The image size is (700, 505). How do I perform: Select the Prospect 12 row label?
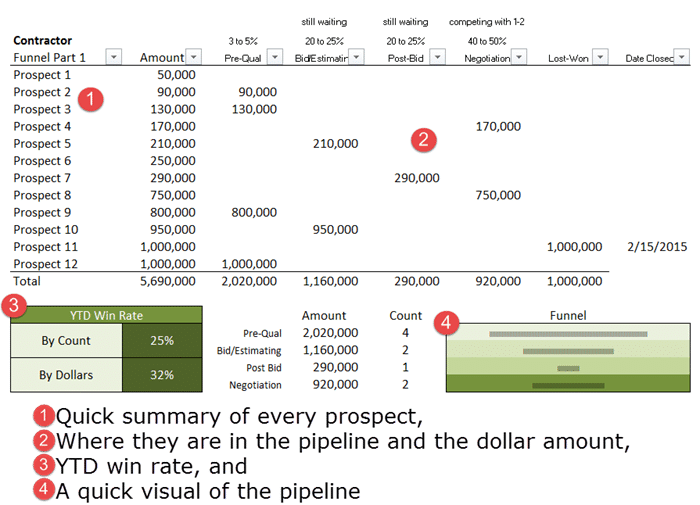point(46,264)
